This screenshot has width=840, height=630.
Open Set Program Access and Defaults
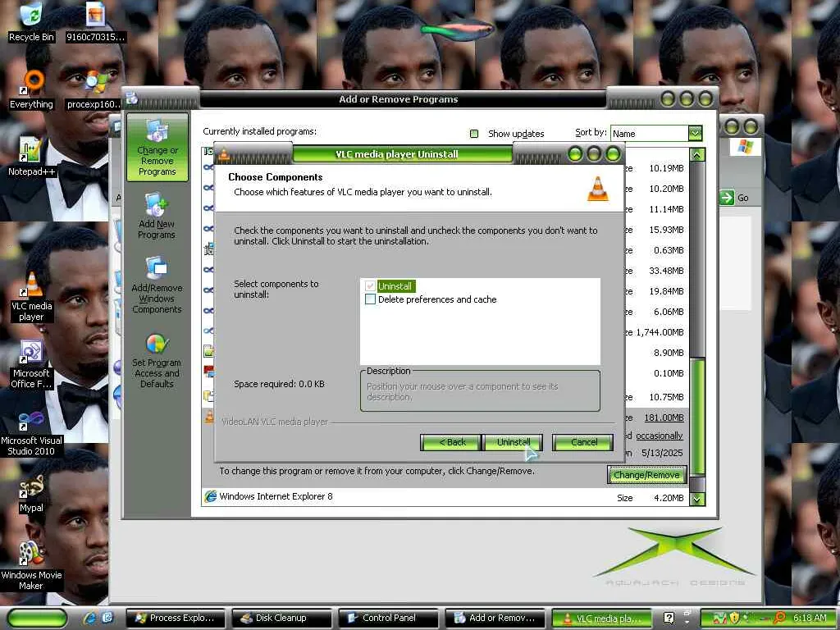click(x=157, y=361)
